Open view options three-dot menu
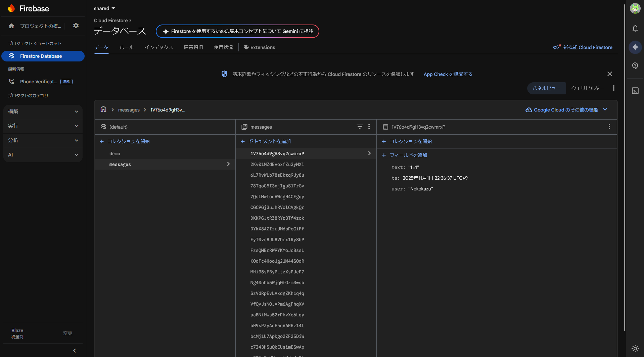The height and width of the screenshot is (357, 644). pos(614,88)
